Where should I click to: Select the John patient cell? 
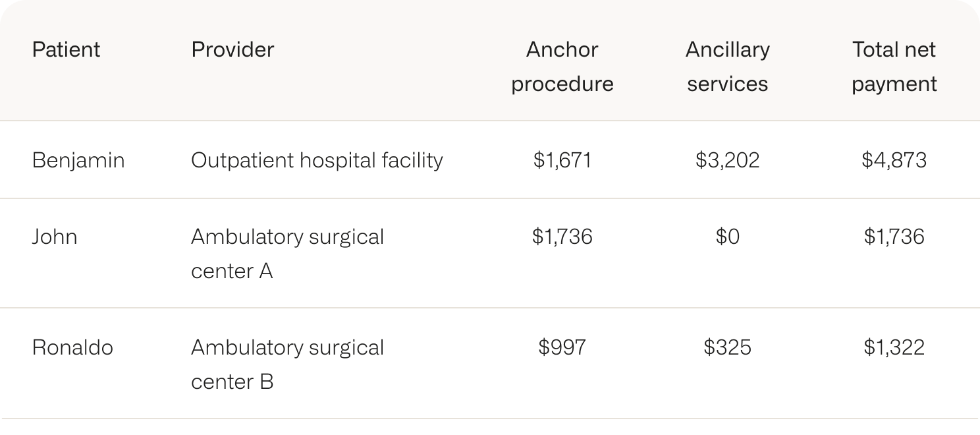55,237
